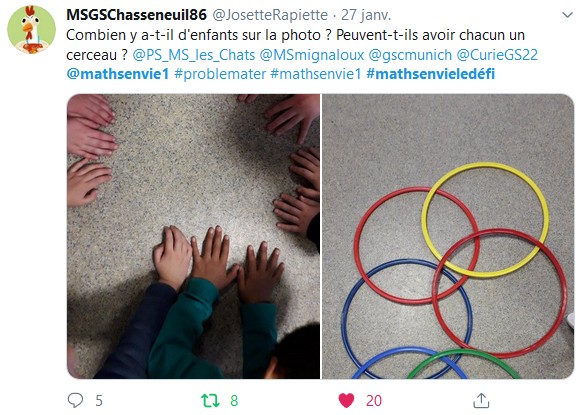Screen dimensions: 583x415
Task: Expand the tweet options chevron
Action: 567,15
